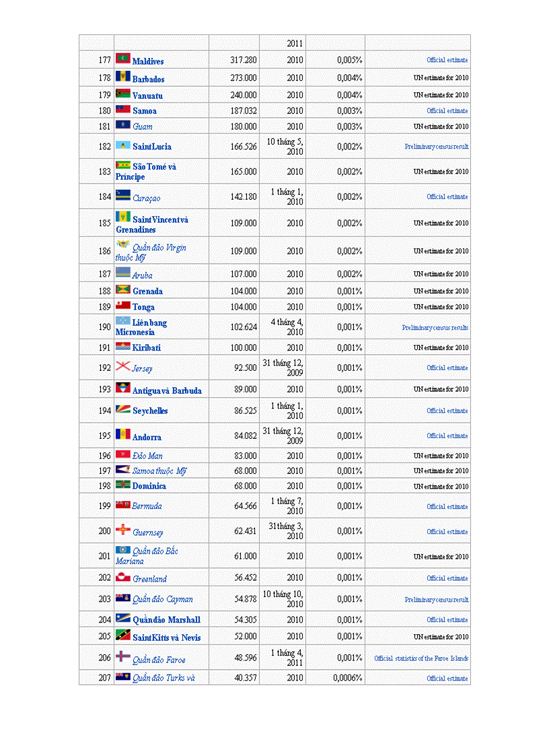Open Maldives' Official estimate source link
Viewport: 549px width, 756px height.
[447, 60]
